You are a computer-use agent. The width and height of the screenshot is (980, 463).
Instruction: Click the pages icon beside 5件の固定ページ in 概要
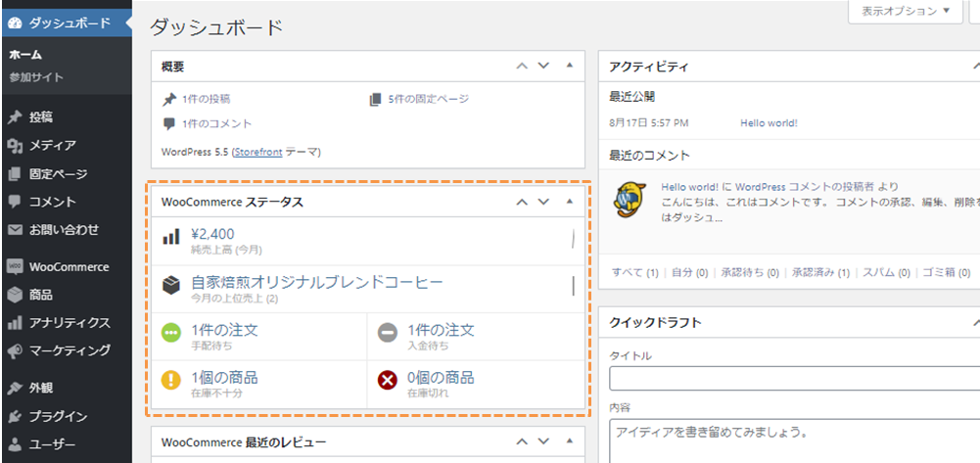pyautogui.click(x=374, y=99)
